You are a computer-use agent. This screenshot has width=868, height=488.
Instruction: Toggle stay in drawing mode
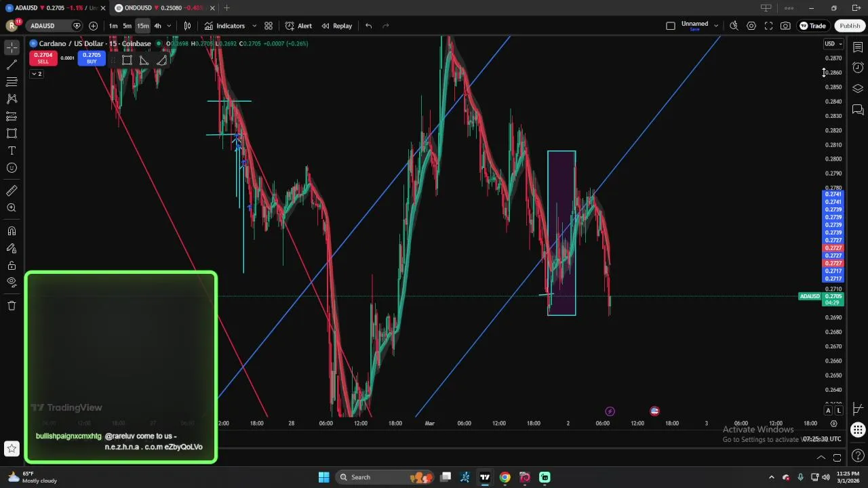(x=12, y=248)
